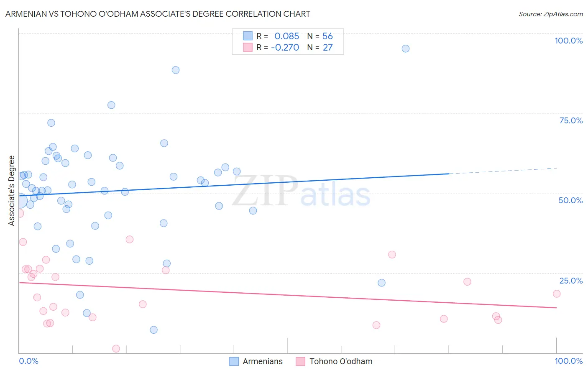Image resolution: width=588 pixels, height=373 pixels.
Task: Click the 100.0% y-axis label
Action: [x=568, y=41]
